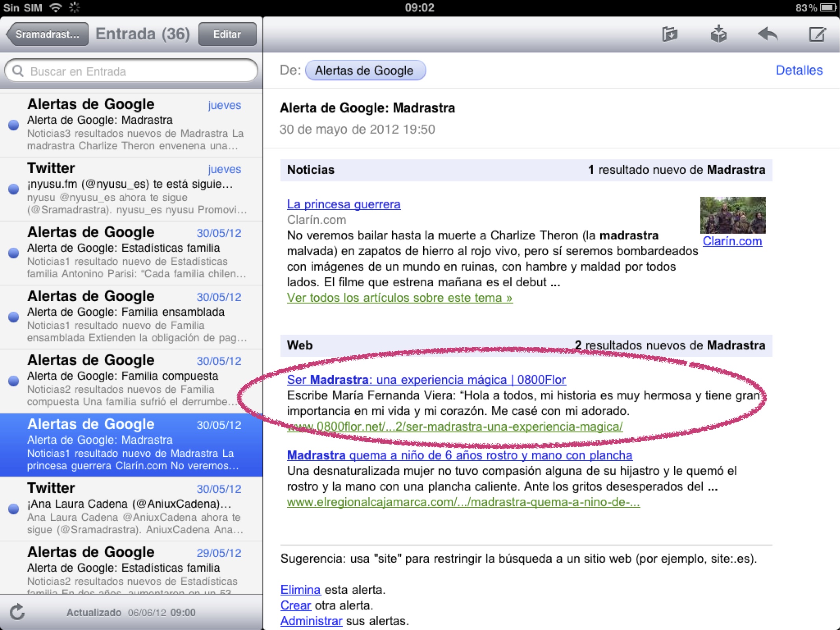Open the Twitter email from Ana Laura Cadena
The image size is (840, 630).
tap(131, 509)
